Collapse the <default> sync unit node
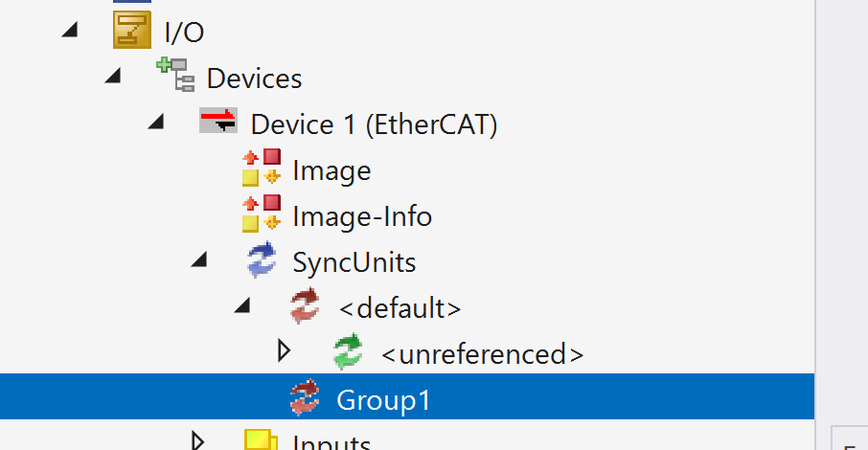Image resolution: width=868 pixels, height=450 pixels. [x=243, y=307]
